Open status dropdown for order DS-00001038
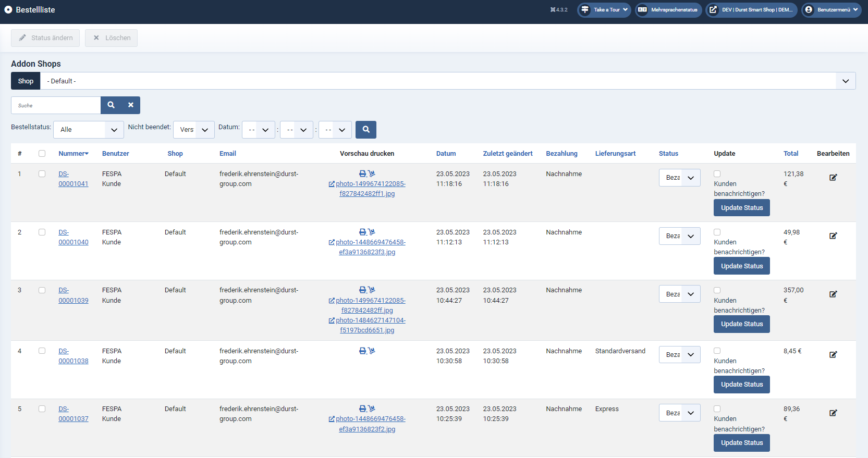The image size is (868, 458). click(680, 355)
